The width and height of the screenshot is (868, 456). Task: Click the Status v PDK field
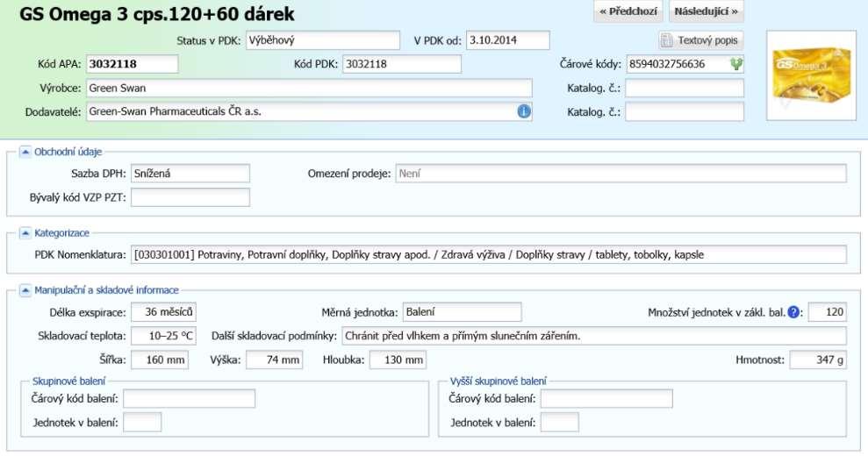(x=323, y=40)
